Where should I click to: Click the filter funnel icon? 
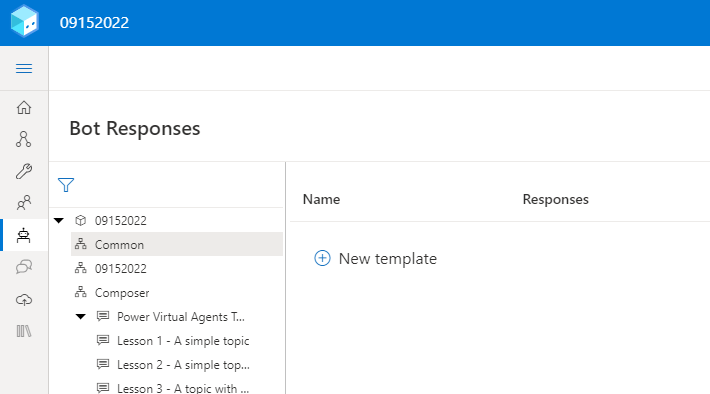pyautogui.click(x=66, y=185)
